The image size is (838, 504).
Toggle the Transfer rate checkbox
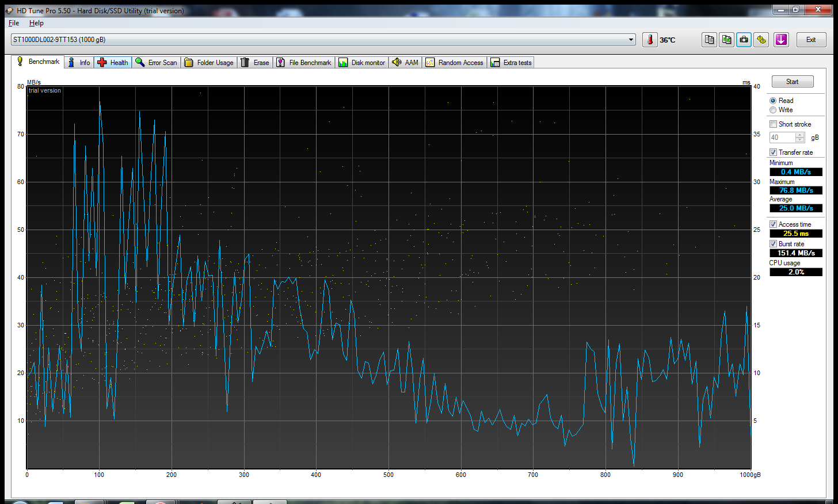773,152
